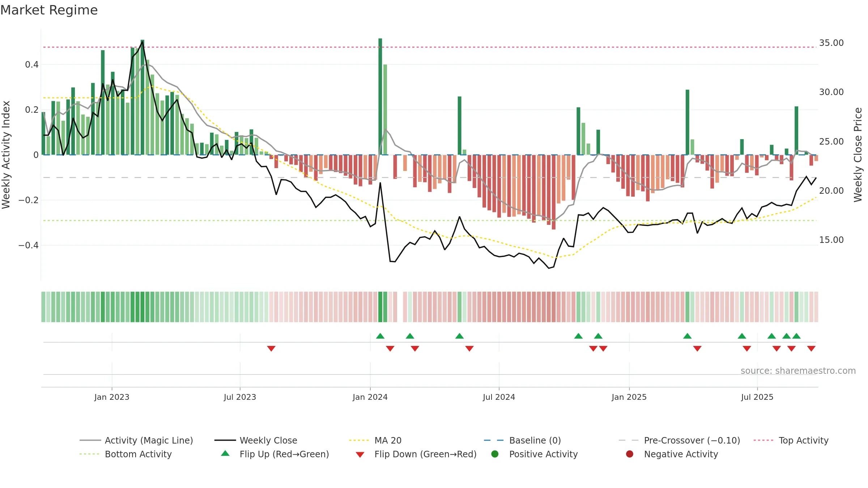The height and width of the screenshot is (488, 868).
Task: Click the green triangle icon in the legend
Action: pyautogui.click(x=225, y=453)
